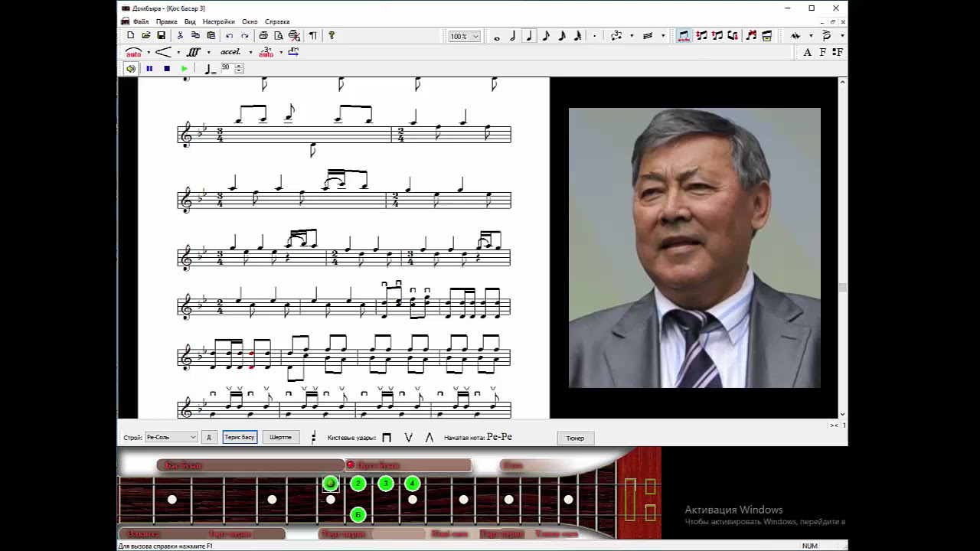The width and height of the screenshot is (980, 551).
Task: Expand the tuplet grouping dropdown arrow
Action: pos(632,36)
